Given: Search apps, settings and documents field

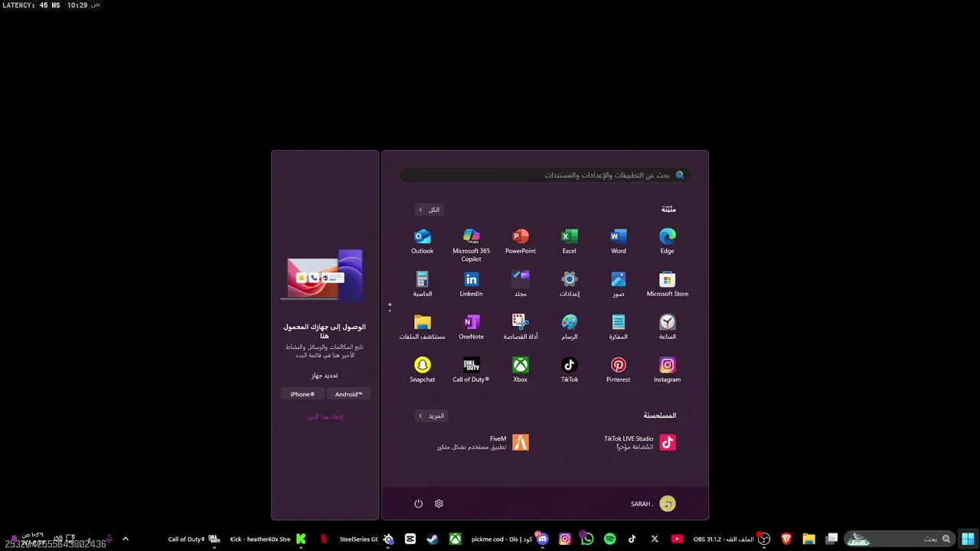Looking at the screenshot, I should click(545, 175).
